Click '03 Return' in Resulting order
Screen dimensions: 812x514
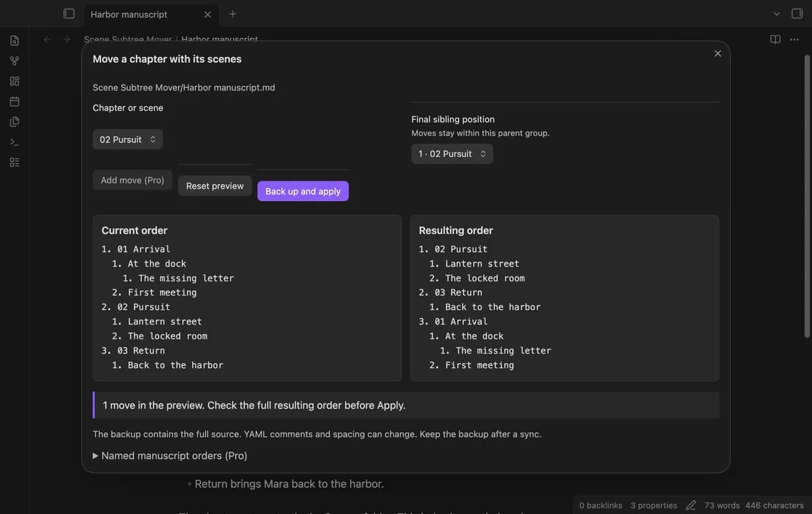tap(458, 292)
